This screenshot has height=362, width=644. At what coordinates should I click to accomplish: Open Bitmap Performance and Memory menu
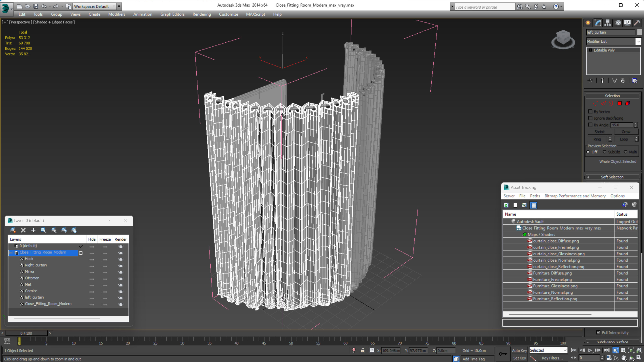point(575,196)
